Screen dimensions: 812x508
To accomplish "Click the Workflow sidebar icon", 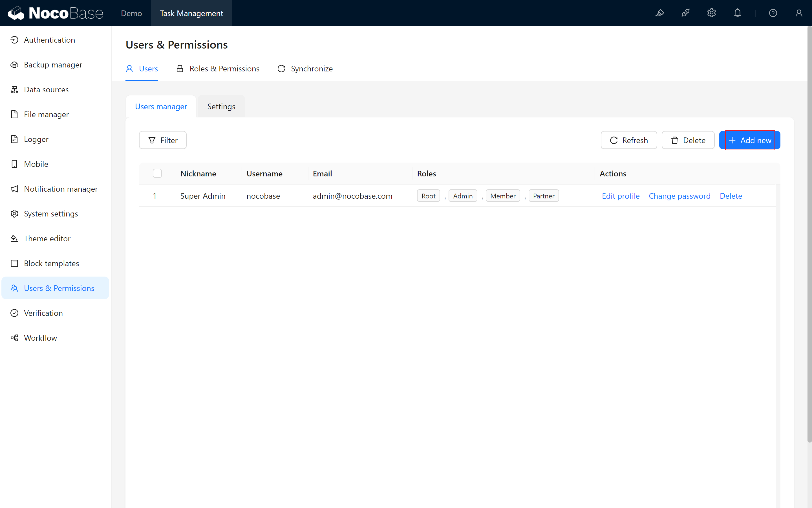I will tap(14, 338).
